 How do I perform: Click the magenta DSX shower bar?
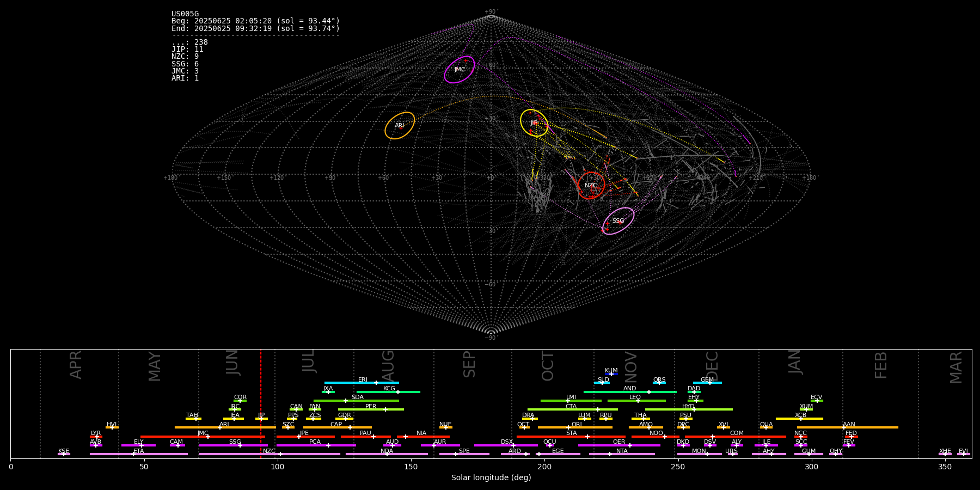coord(506,445)
